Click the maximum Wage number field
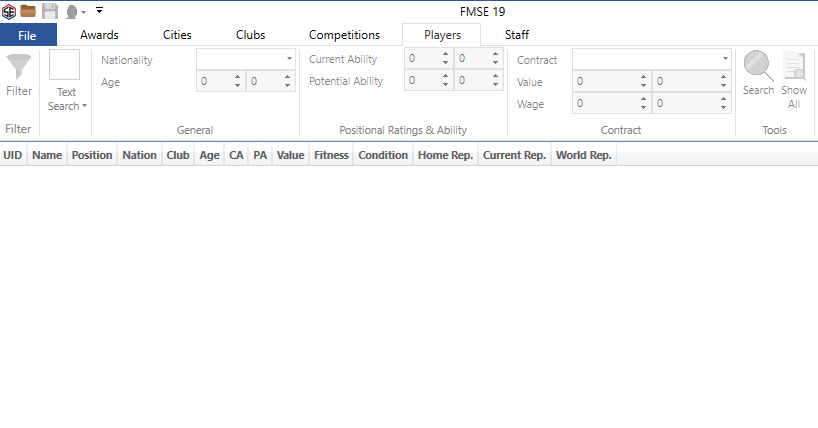Image resolution: width=818 pixels, height=428 pixels. (685, 103)
